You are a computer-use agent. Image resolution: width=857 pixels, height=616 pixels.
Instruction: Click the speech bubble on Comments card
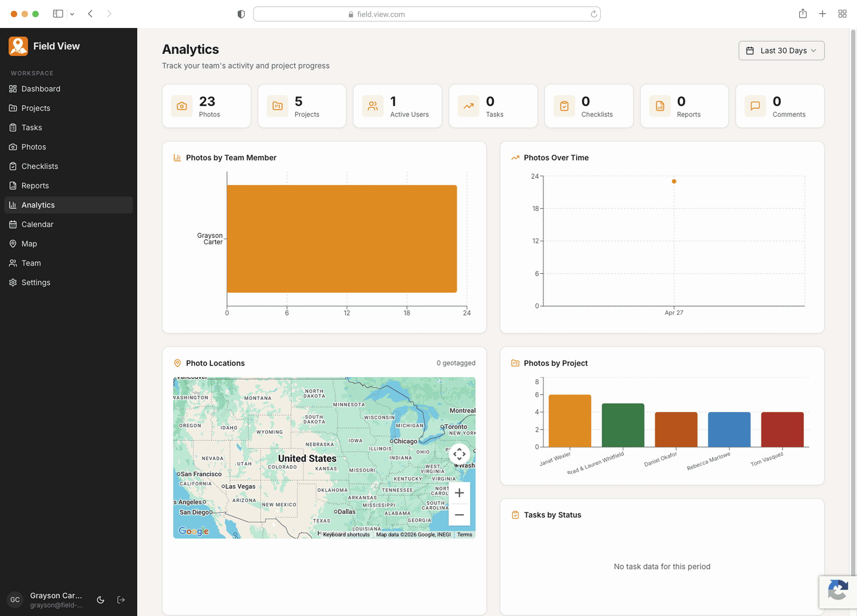(x=755, y=106)
